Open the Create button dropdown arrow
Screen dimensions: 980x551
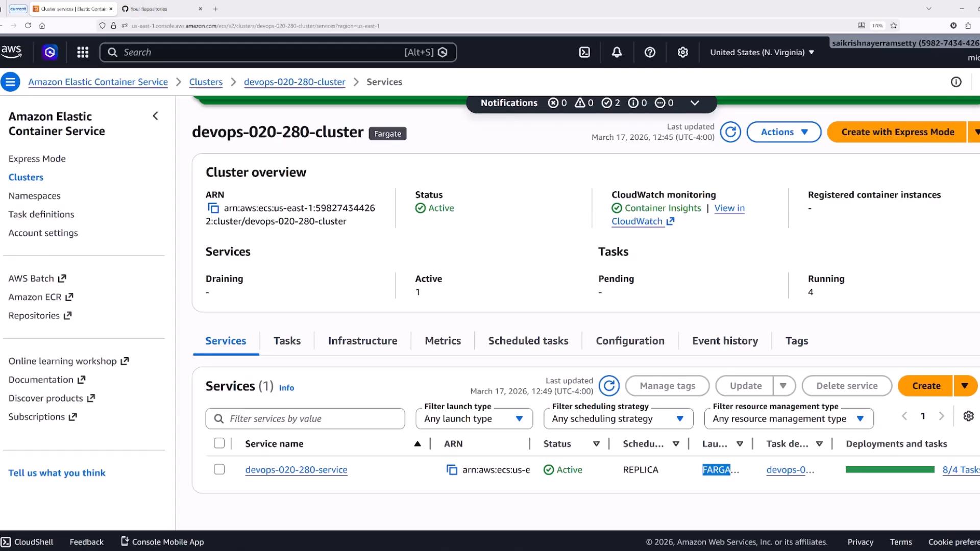[965, 386]
